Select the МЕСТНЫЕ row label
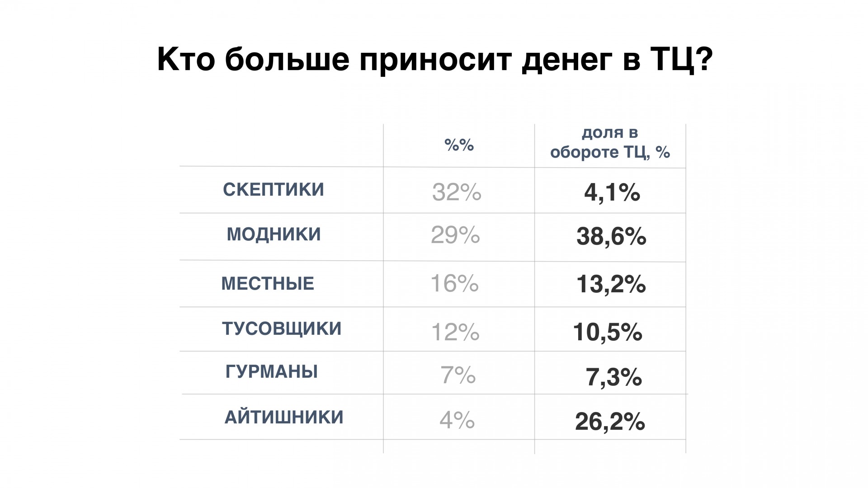 click(x=268, y=284)
